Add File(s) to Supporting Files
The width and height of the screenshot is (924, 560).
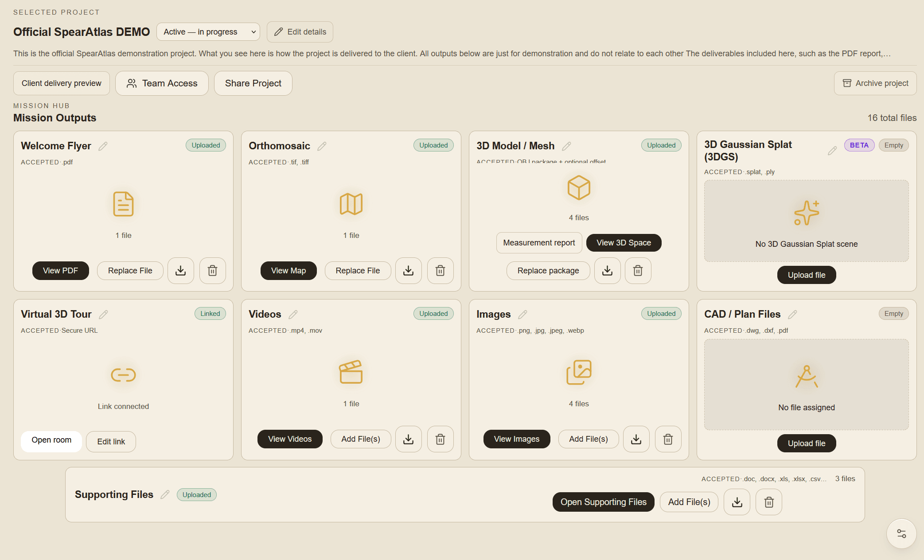pyautogui.click(x=689, y=502)
